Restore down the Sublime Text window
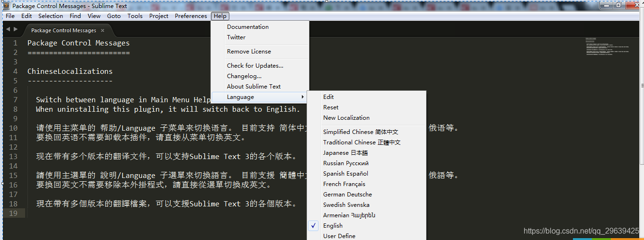The image size is (644, 240). point(618,5)
